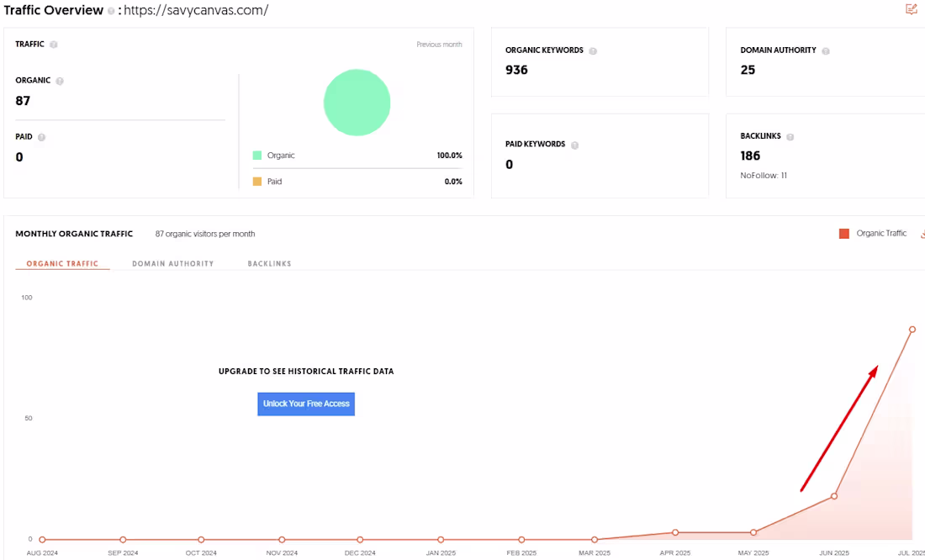Open help icon next to ORGANIC KEYWORDS
The width and height of the screenshot is (925, 560).
(x=593, y=50)
